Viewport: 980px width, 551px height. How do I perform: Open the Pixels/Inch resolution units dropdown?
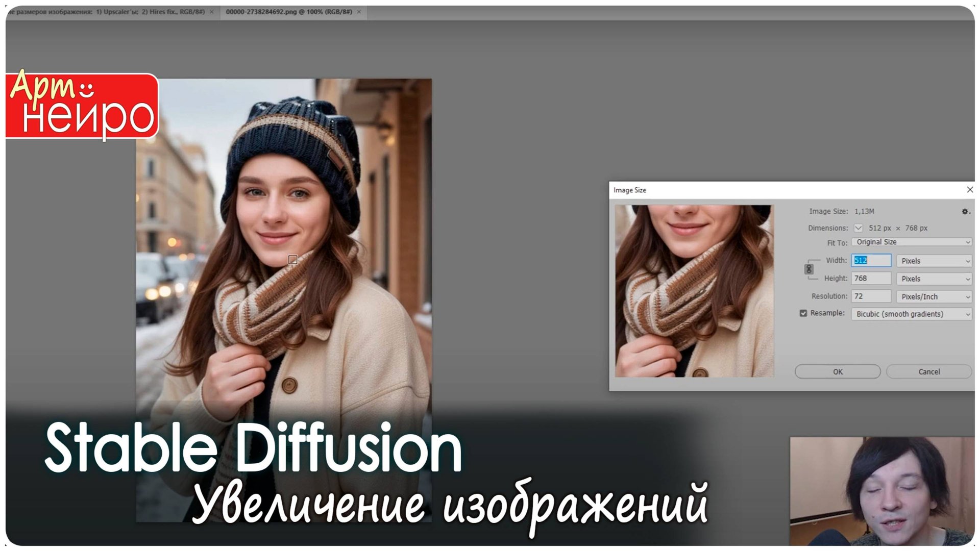click(933, 296)
